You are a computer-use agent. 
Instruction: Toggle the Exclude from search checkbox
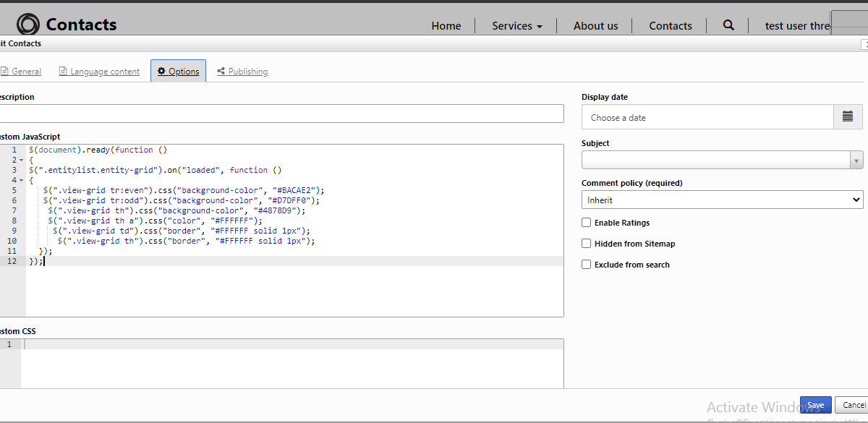[x=587, y=265]
